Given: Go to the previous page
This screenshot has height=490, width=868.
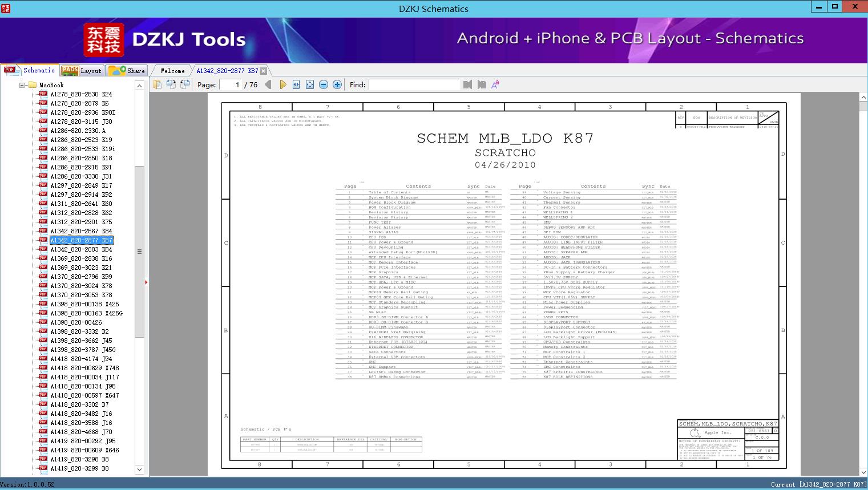Looking at the screenshot, I should [x=268, y=84].
